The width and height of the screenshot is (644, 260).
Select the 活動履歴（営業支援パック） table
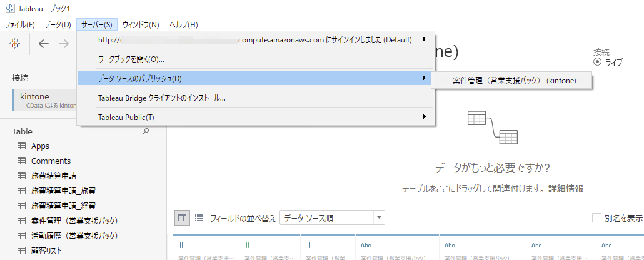coord(75,236)
